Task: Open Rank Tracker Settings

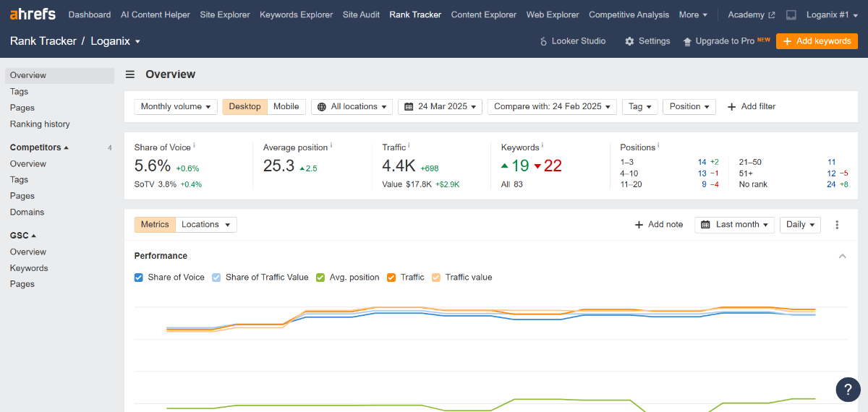Action: (647, 41)
